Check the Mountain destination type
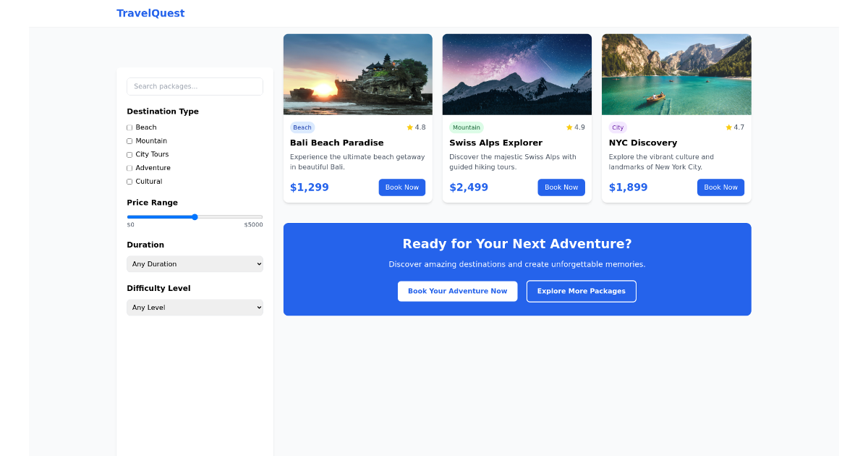 pyautogui.click(x=129, y=140)
